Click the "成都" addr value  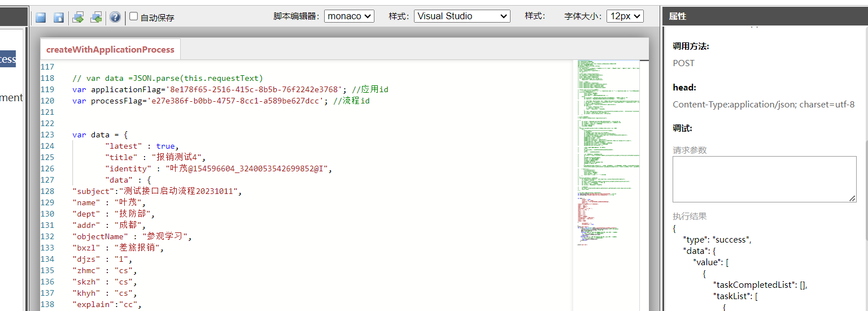[x=129, y=225]
